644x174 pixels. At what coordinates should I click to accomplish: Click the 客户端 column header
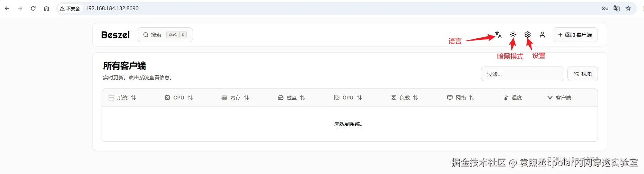click(x=559, y=98)
